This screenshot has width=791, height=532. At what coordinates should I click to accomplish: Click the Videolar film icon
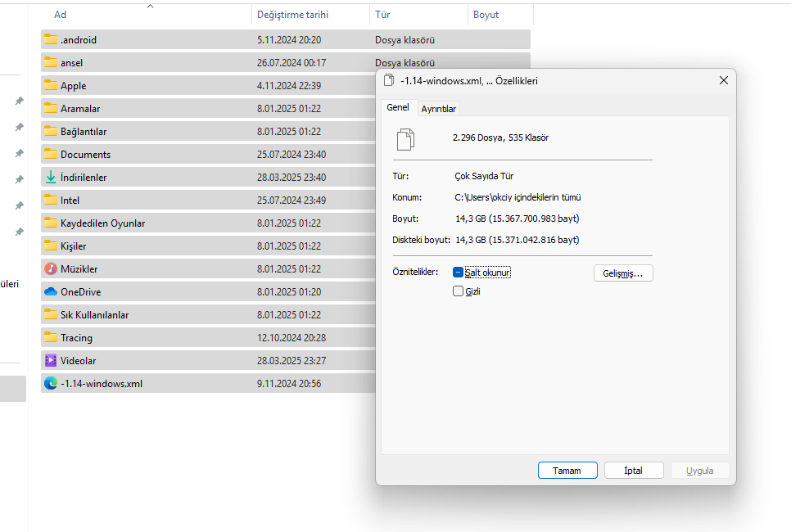51,361
